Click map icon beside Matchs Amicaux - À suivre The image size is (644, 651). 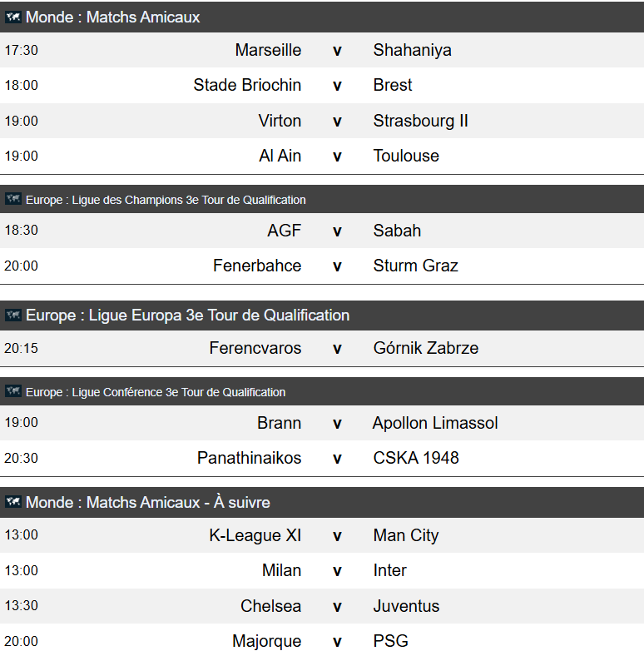pyautogui.click(x=12, y=502)
